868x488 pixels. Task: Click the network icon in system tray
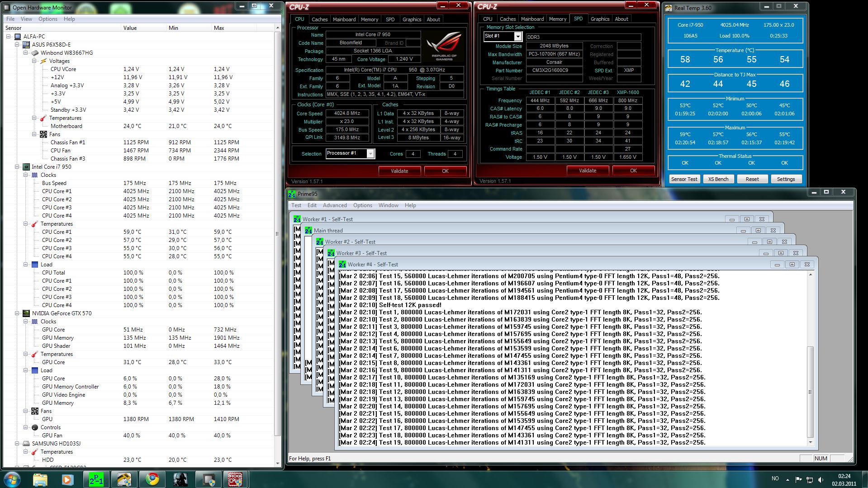click(809, 479)
